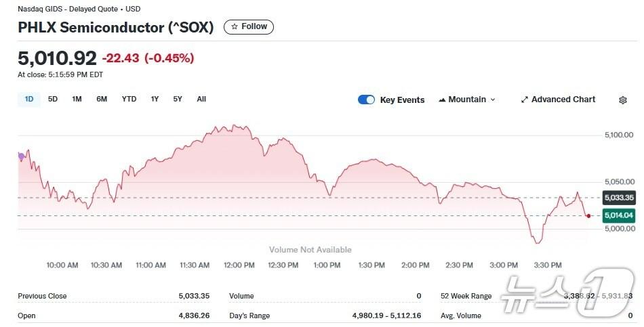Open the Advanced Chart view
The height and width of the screenshot is (327, 644).
(x=558, y=100)
